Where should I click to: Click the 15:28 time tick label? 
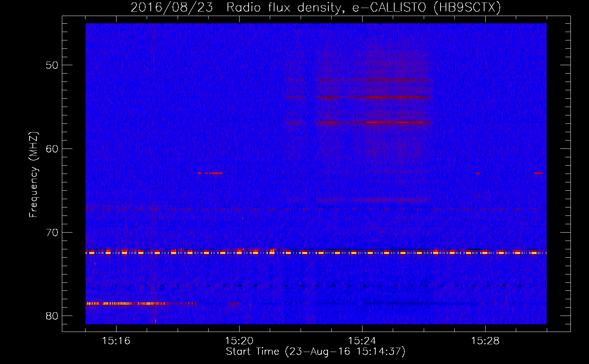(x=485, y=341)
